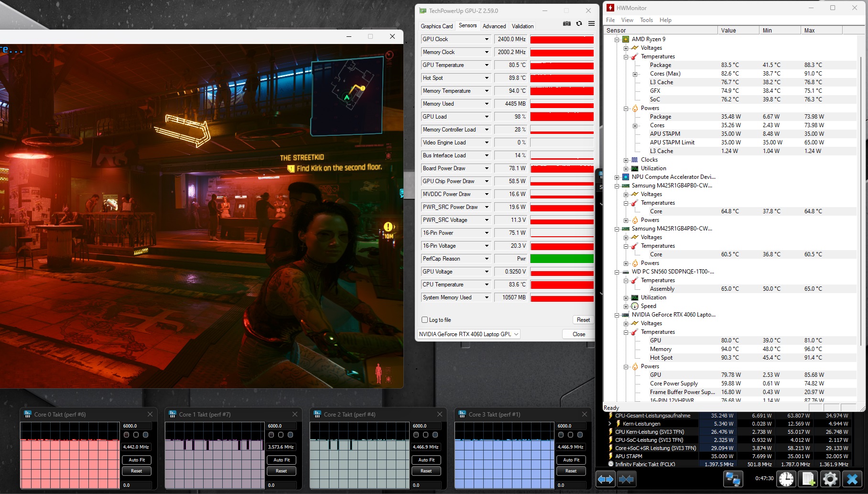868x494 pixels.
Task: Click the HWiNFO network computers icon
Action: [733, 479]
